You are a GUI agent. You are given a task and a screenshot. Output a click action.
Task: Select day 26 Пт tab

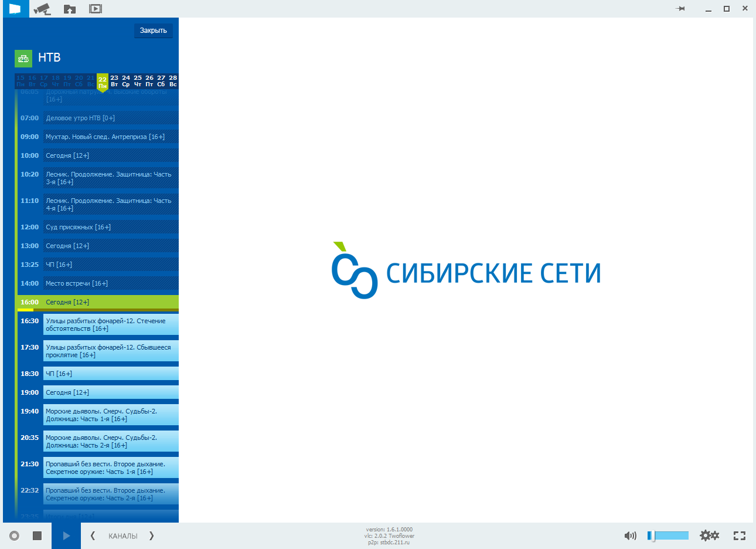click(x=149, y=81)
